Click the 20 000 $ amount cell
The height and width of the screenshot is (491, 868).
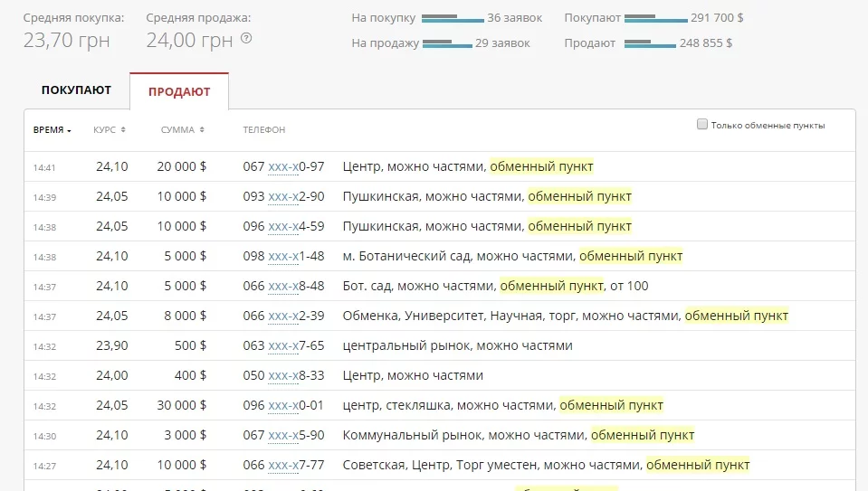coord(182,166)
